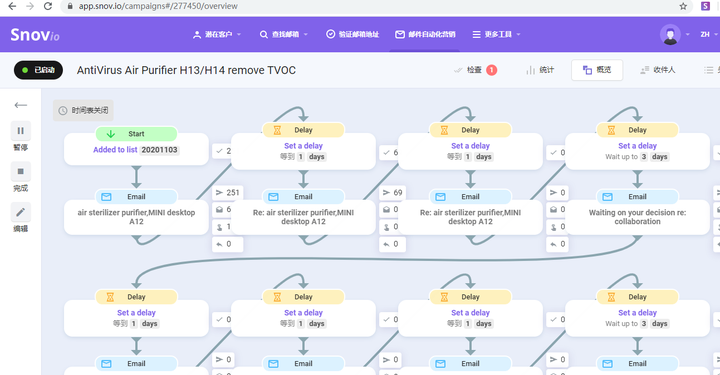This screenshot has height=375, width=720.
Task: Click the 已启动 status badge
Action: 39,70
